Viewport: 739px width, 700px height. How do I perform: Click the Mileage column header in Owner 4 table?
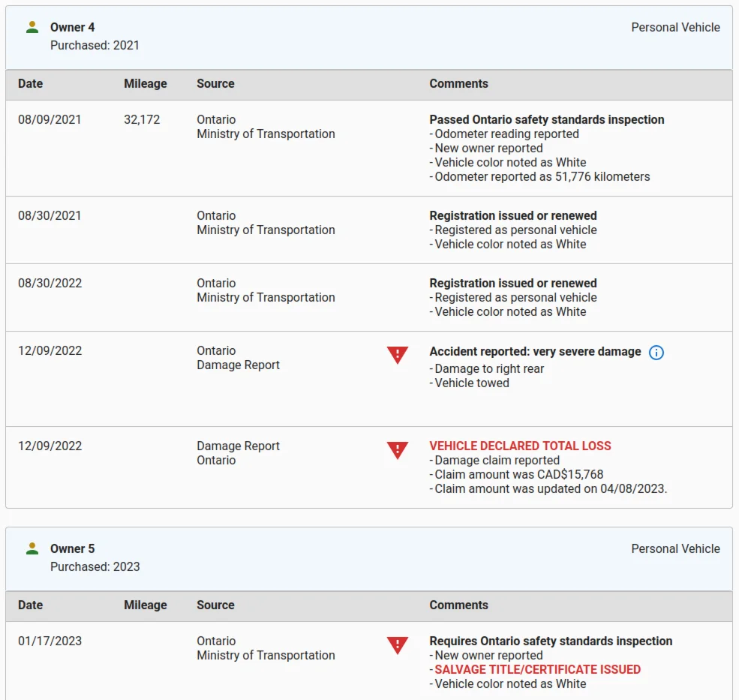pyautogui.click(x=145, y=83)
